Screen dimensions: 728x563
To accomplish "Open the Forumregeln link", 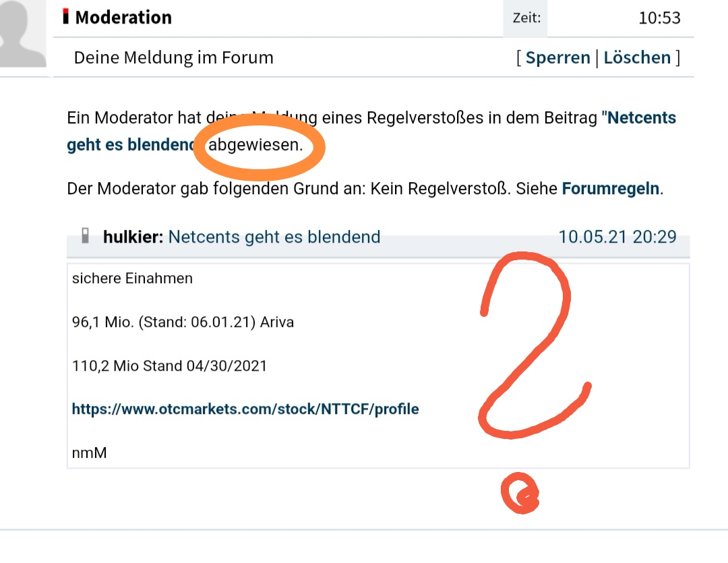I will pos(610,188).
